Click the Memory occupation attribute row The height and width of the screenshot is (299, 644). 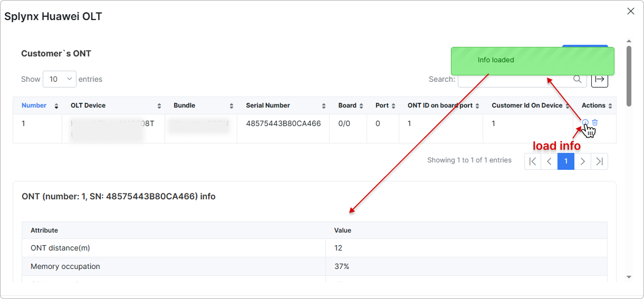point(314,266)
